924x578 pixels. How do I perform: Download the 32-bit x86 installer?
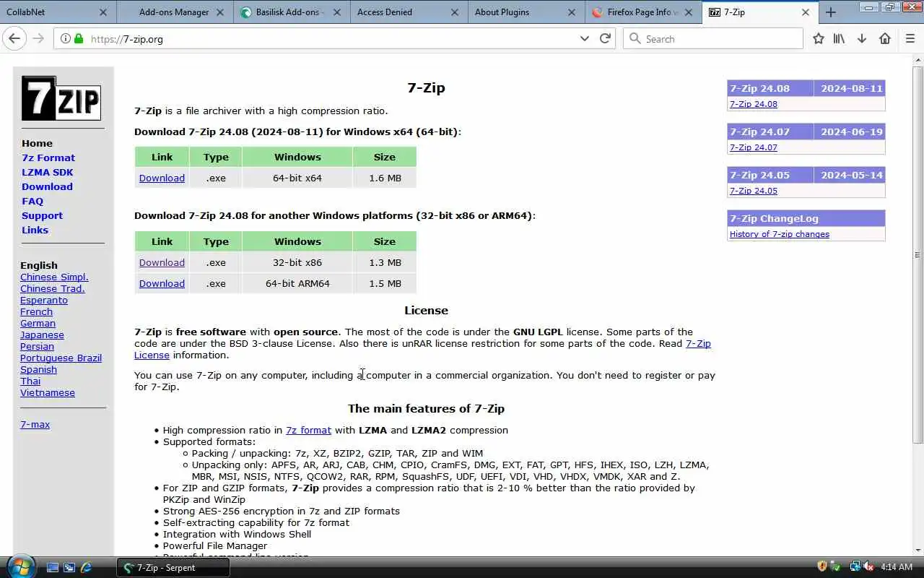[162, 262]
